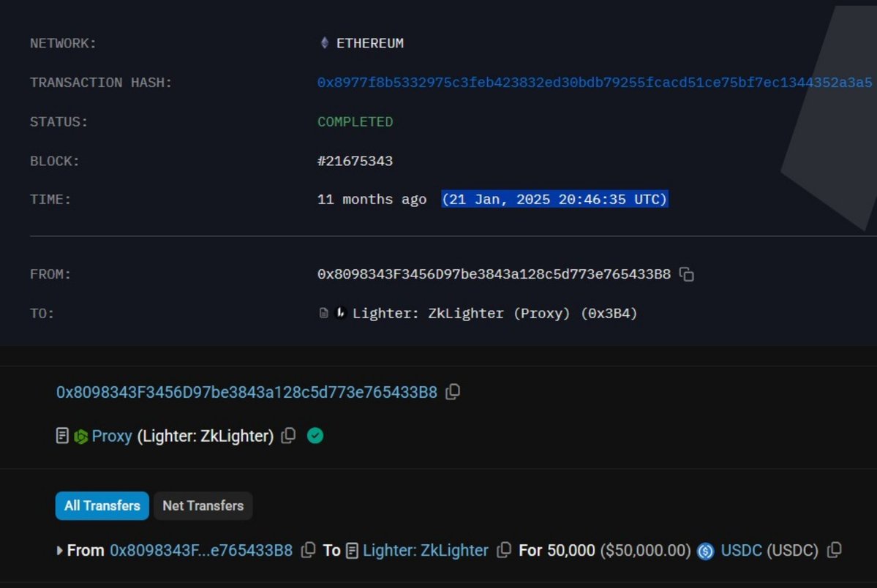Copy the USDC token address
Viewport: 877px width, 588px height.
click(x=834, y=551)
